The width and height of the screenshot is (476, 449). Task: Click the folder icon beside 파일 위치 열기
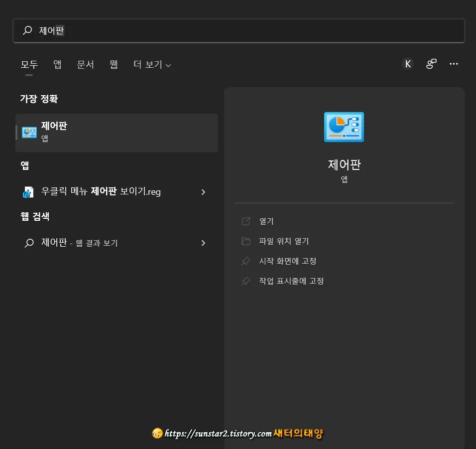pos(246,241)
